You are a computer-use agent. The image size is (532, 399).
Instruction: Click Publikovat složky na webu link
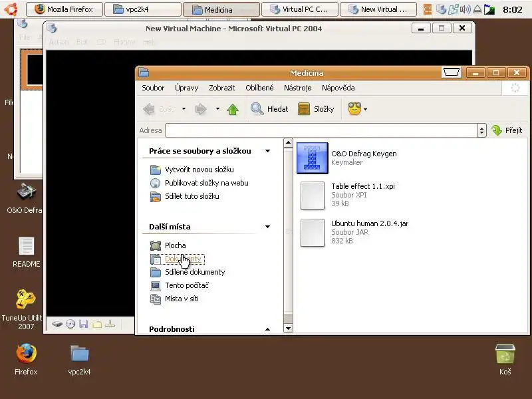pos(207,183)
